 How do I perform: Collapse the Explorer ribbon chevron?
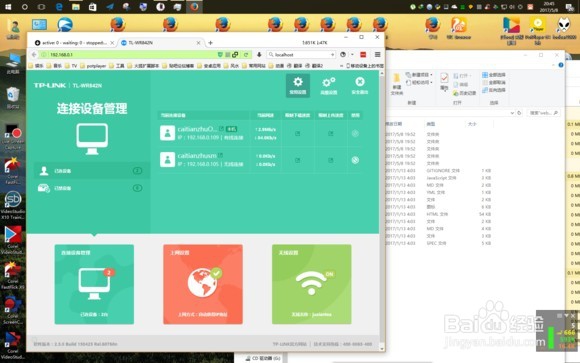pos(554,65)
